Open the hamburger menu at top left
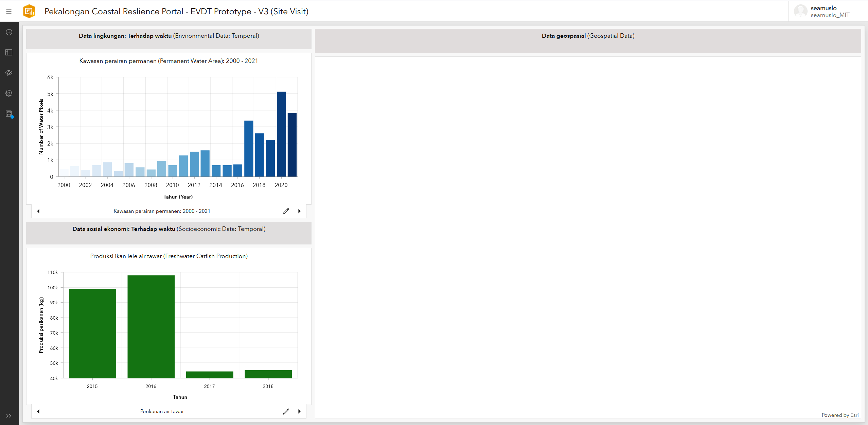The height and width of the screenshot is (425, 868). (x=9, y=11)
